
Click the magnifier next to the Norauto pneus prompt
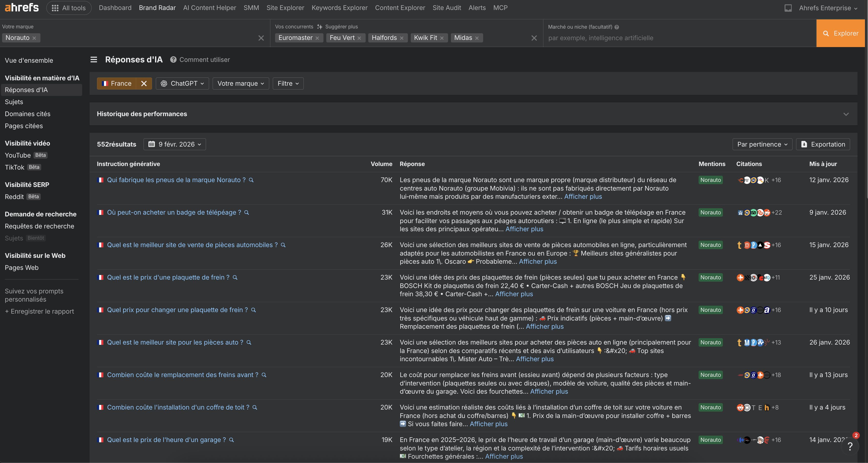[x=251, y=180]
